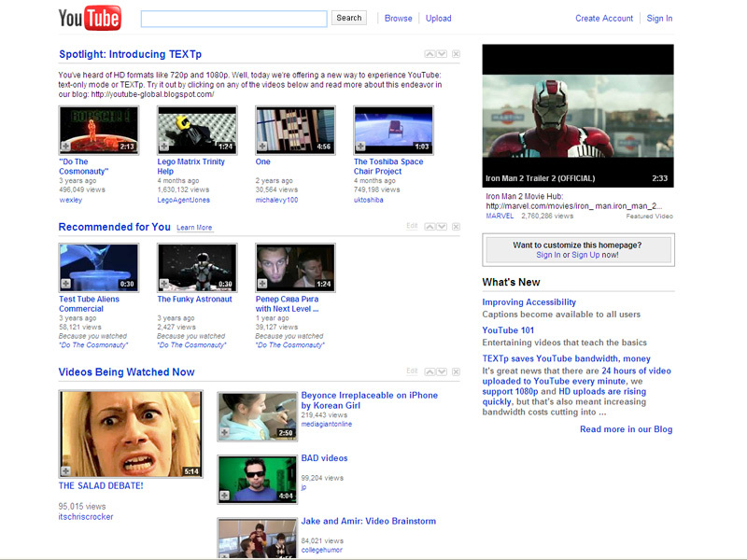
Task: Open Do The Cosmonauty video thumbnail
Action: coord(99,130)
